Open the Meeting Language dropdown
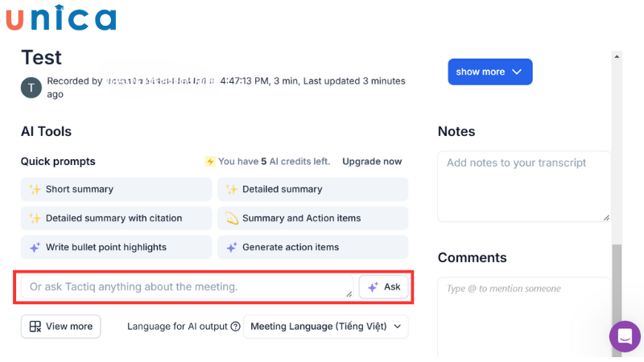Image resolution: width=644 pixels, height=362 pixels. click(325, 327)
